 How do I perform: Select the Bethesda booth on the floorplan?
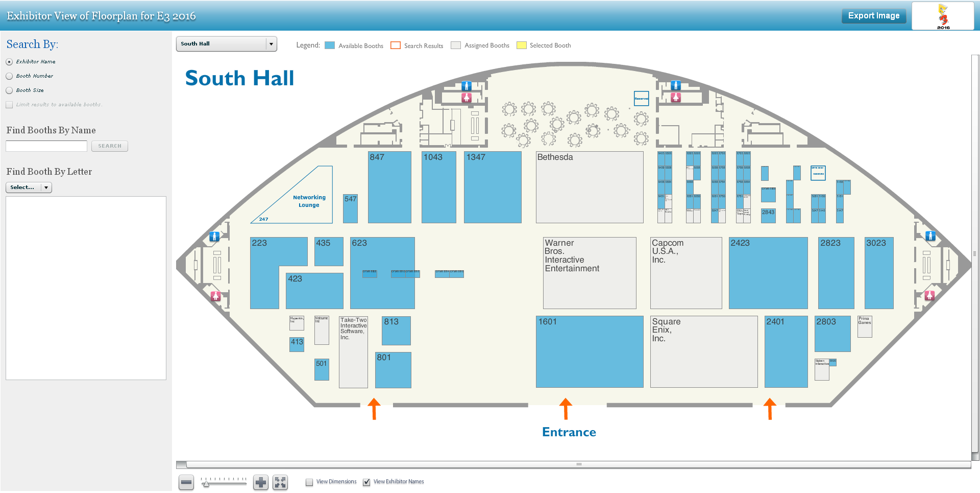[x=589, y=187]
